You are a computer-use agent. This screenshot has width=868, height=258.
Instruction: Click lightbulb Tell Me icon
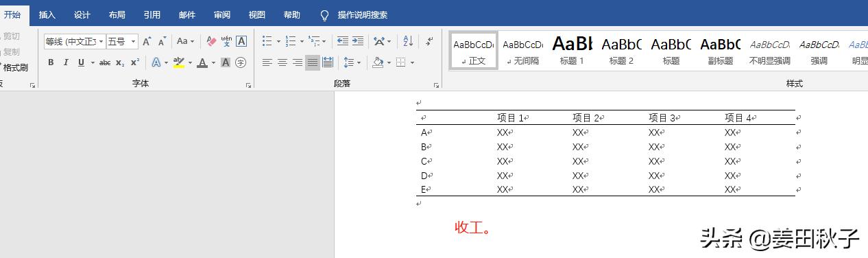pyautogui.click(x=324, y=15)
